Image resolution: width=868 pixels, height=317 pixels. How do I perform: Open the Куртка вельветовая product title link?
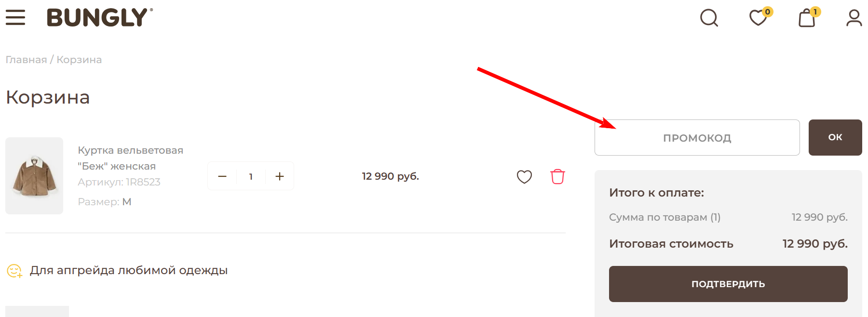[x=130, y=158]
